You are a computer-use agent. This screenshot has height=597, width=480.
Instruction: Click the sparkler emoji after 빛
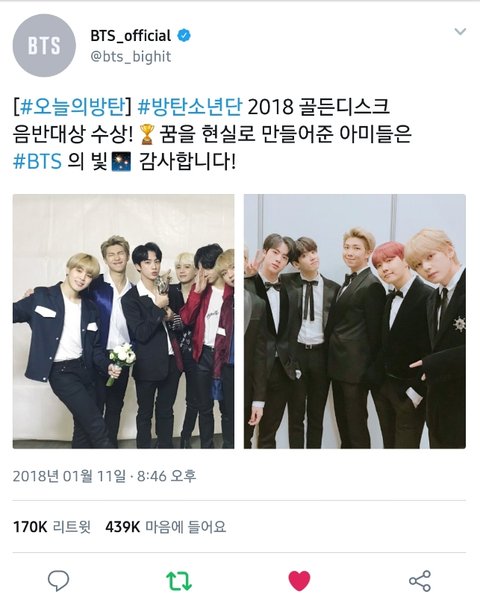coord(121,162)
